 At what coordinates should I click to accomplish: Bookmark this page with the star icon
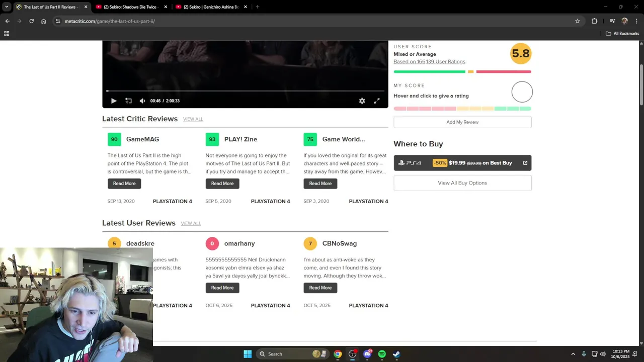(578, 21)
